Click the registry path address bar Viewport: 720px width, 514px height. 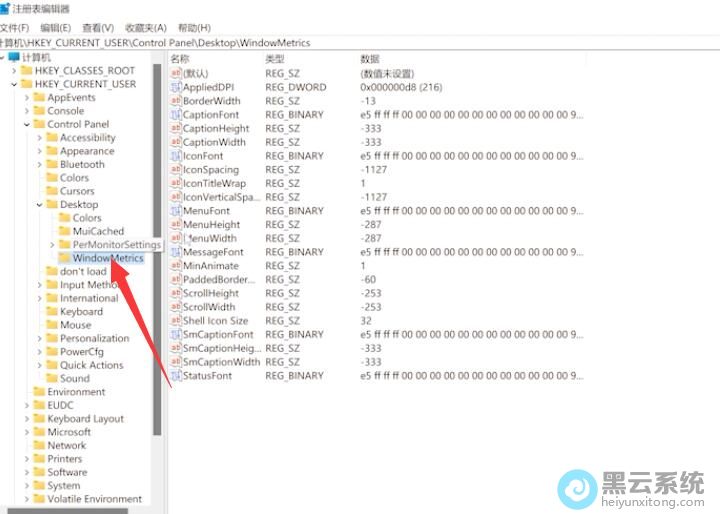360,43
